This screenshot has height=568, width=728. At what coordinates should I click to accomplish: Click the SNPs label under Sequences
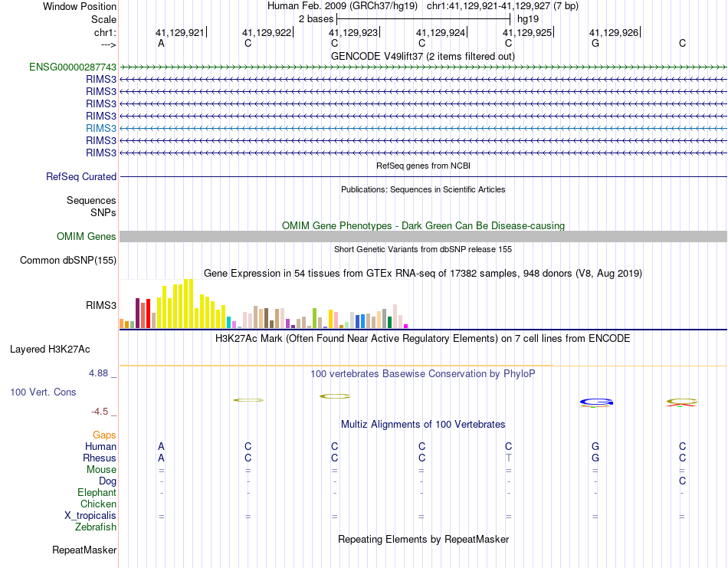click(x=103, y=212)
